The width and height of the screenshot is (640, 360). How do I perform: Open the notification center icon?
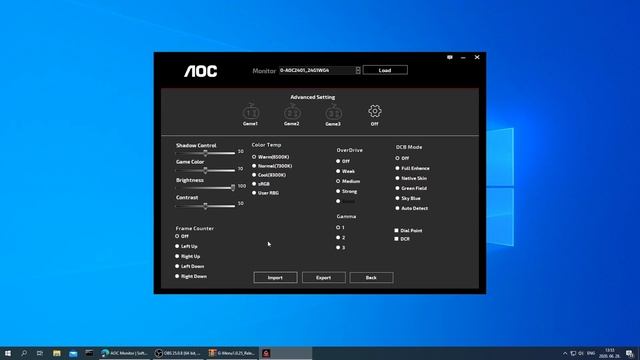click(x=630, y=353)
